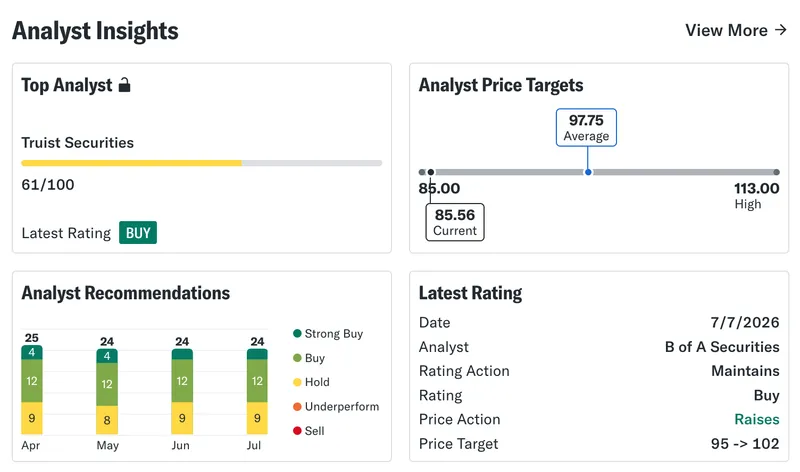Screen dimensions: 800x472
Task: Click the May bar Hold segment showing 8
Action: [107, 420]
